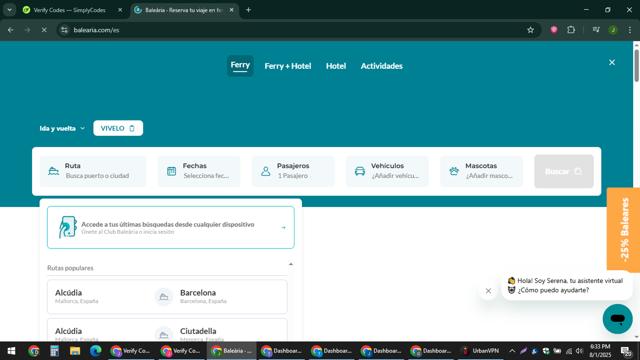Open the Vehículos selector
Image resolution: width=640 pixels, height=360 pixels.
387,171
